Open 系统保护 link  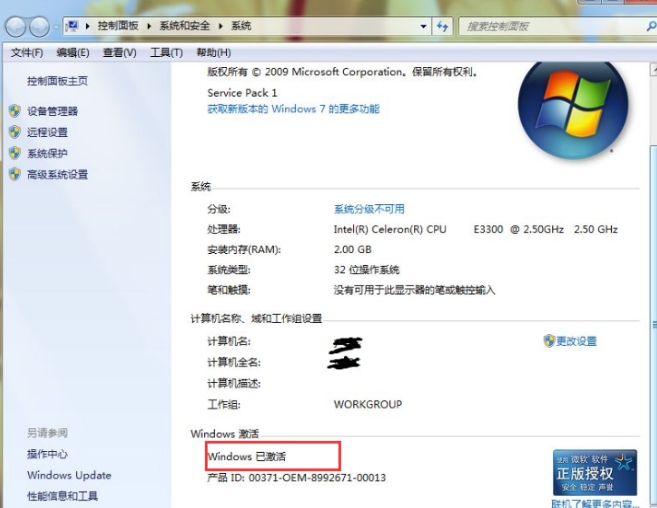(47, 153)
